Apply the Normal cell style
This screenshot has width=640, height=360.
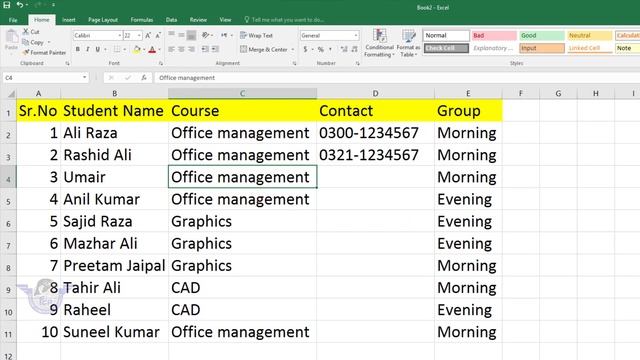click(446, 36)
